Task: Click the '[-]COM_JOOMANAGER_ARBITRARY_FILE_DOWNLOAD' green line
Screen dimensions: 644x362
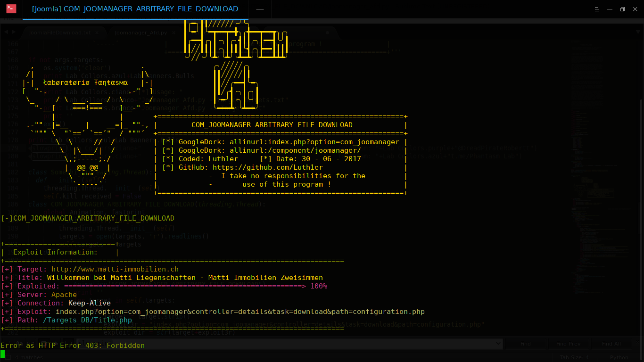Action: (x=87, y=218)
